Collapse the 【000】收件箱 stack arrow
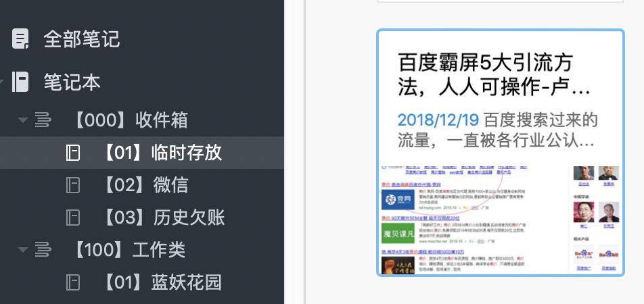Screen dimensions: 644x304 coord(23,120)
